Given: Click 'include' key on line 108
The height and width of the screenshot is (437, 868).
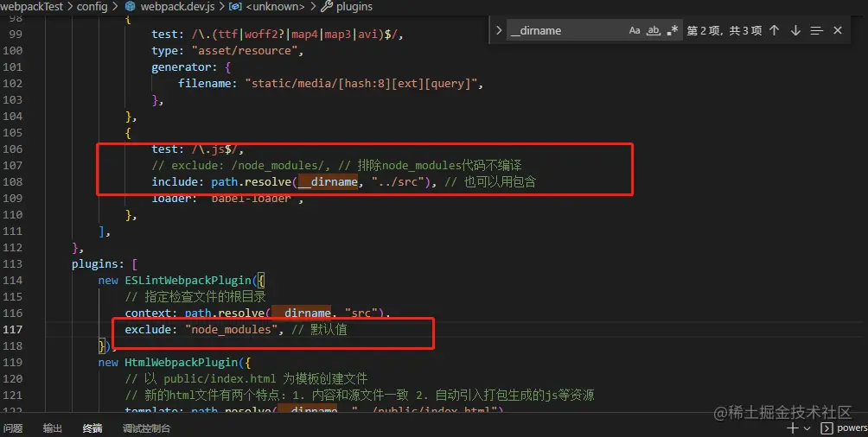Looking at the screenshot, I should (x=175, y=182).
